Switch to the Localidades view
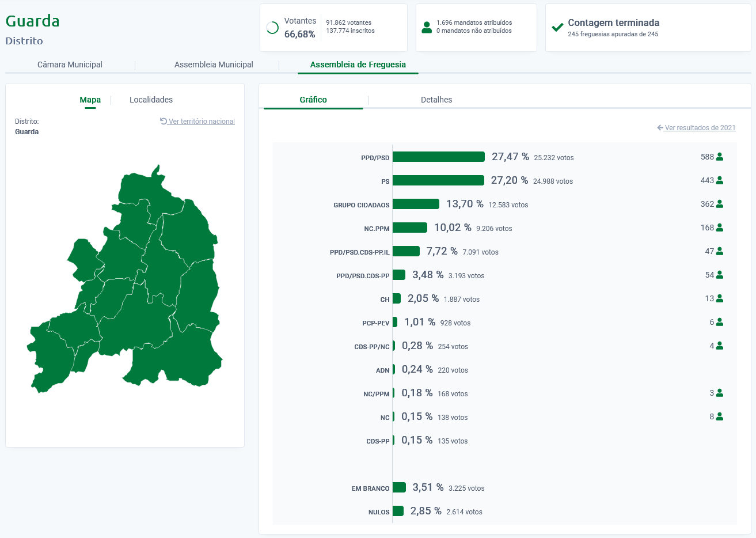The height and width of the screenshot is (538, 756). pyautogui.click(x=151, y=100)
